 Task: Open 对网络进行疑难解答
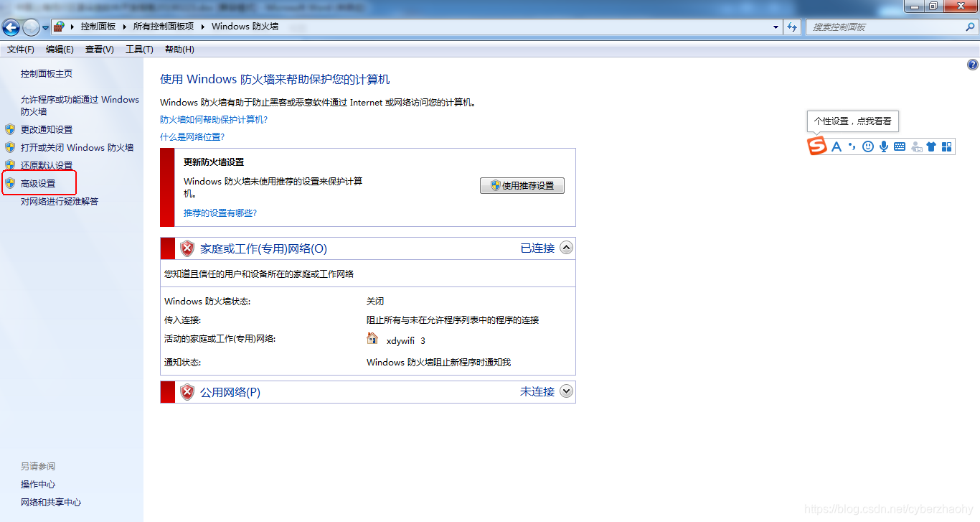point(60,202)
